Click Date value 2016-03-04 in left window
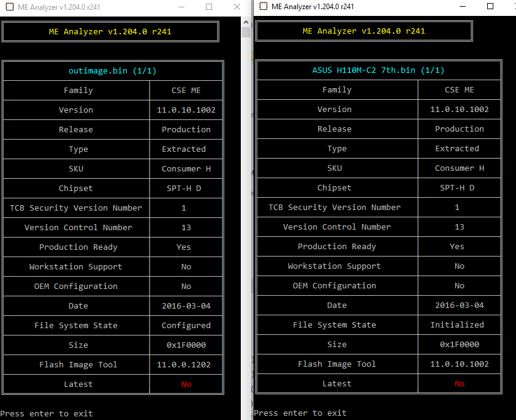 186,306
